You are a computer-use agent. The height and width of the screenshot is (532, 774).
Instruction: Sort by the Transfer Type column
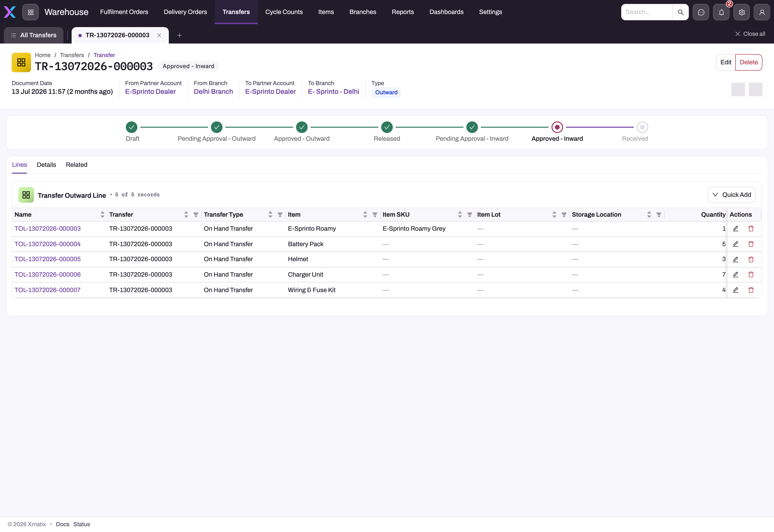[x=270, y=215]
